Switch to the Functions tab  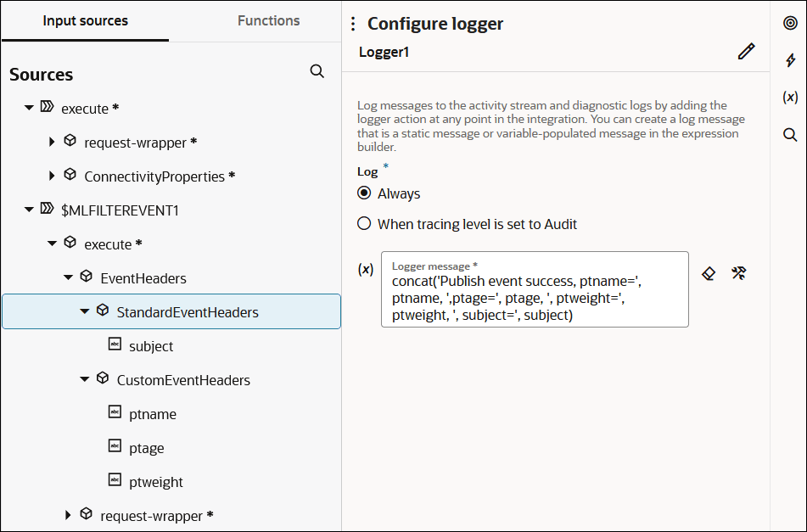268,20
